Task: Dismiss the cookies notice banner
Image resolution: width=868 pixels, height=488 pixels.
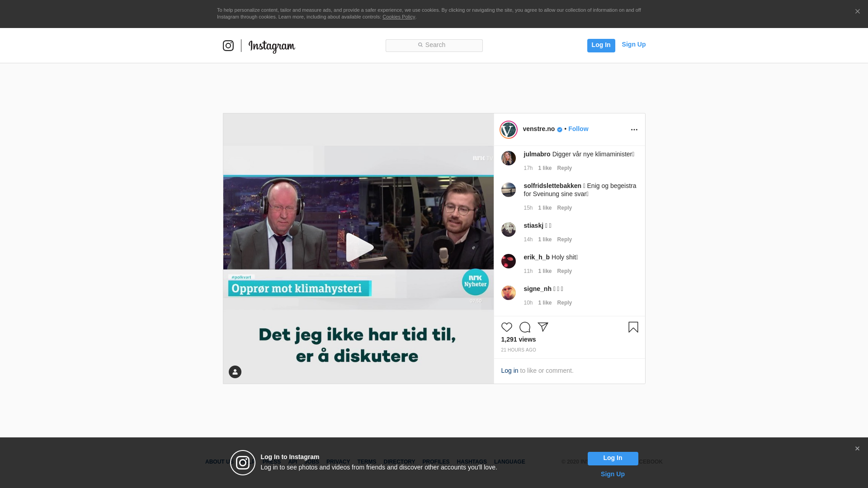Action: click(x=857, y=12)
